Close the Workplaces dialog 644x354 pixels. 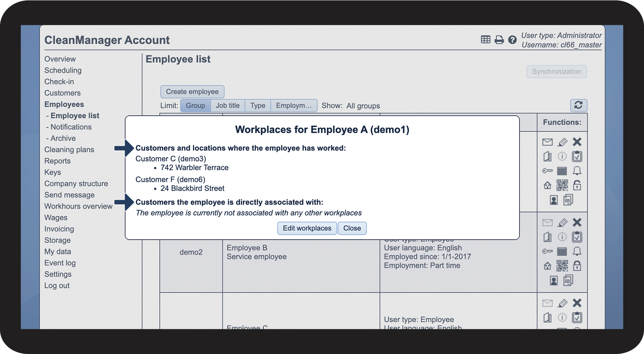(x=352, y=228)
